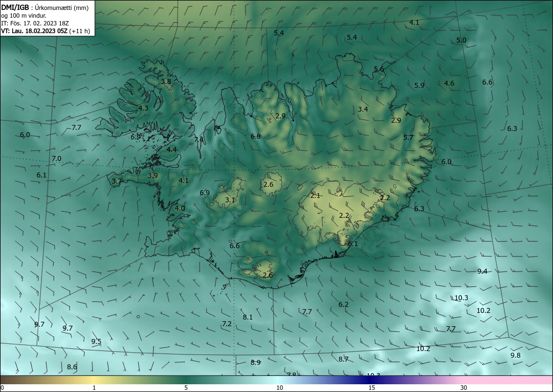Click the valid time "VT: Lau. 18.02.2023 05Z"

click(x=34, y=31)
